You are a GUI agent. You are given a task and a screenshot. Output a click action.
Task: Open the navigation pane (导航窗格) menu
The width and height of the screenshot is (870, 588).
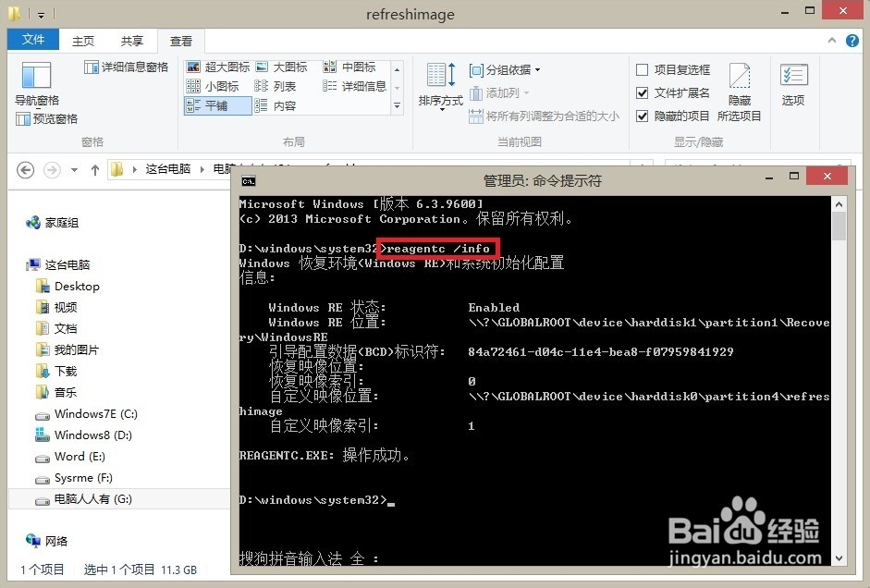(x=37, y=84)
